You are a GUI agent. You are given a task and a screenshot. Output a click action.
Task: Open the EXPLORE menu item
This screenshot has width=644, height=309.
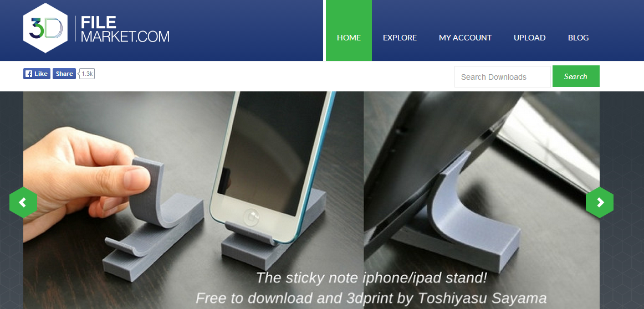click(x=400, y=38)
